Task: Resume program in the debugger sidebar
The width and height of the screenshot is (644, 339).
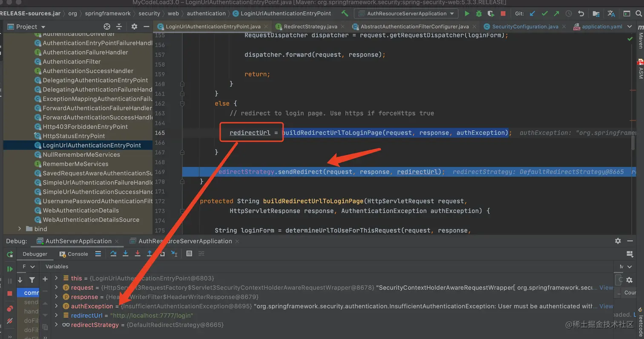Action: tap(9, 269)
